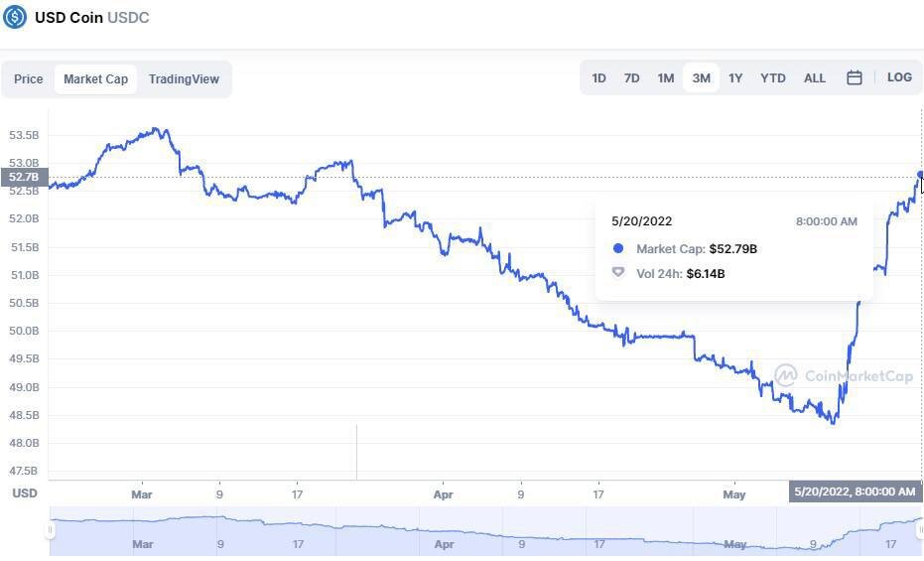Viewport: 924px width, 561px height.
Task: Click the USDC ticker symbol text
Action: [128, 17]
